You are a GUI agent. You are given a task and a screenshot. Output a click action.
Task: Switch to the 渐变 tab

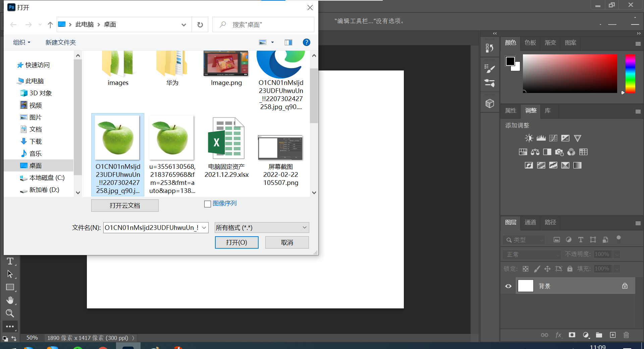coord(550,43)
